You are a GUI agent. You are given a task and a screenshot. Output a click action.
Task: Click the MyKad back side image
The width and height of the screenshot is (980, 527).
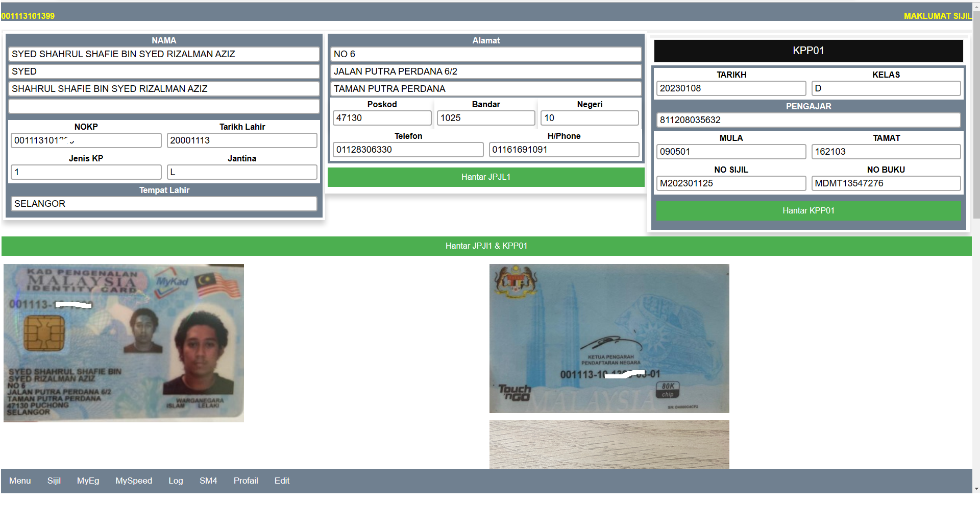(x=609, y=338)
